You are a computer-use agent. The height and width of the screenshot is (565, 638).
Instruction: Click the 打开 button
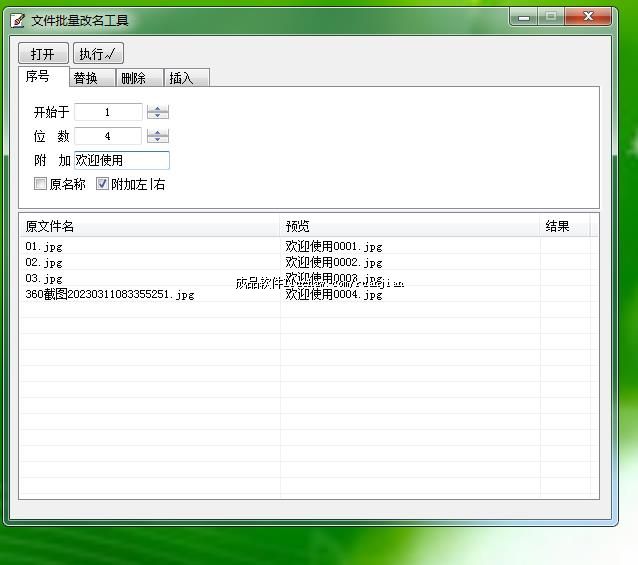coord(43,53)
